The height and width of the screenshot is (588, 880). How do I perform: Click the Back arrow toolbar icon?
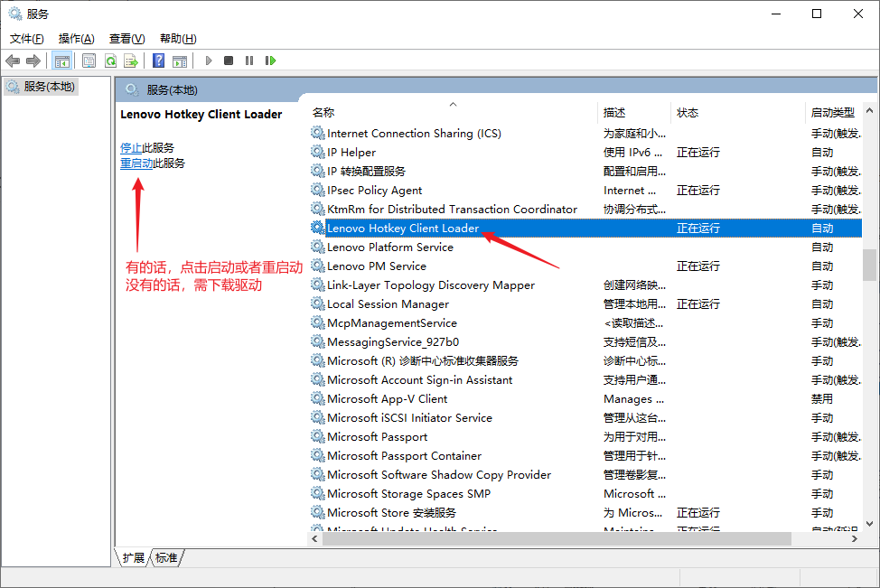click(13, 61)
